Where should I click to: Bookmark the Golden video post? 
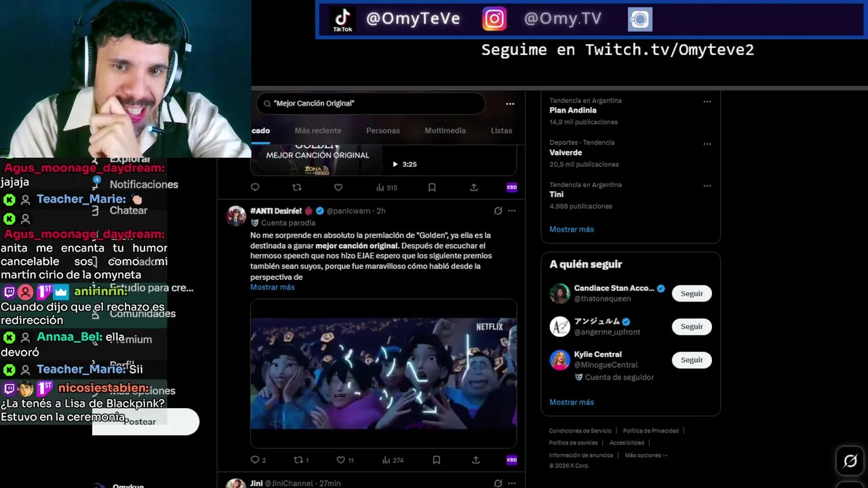click(432, 188)
